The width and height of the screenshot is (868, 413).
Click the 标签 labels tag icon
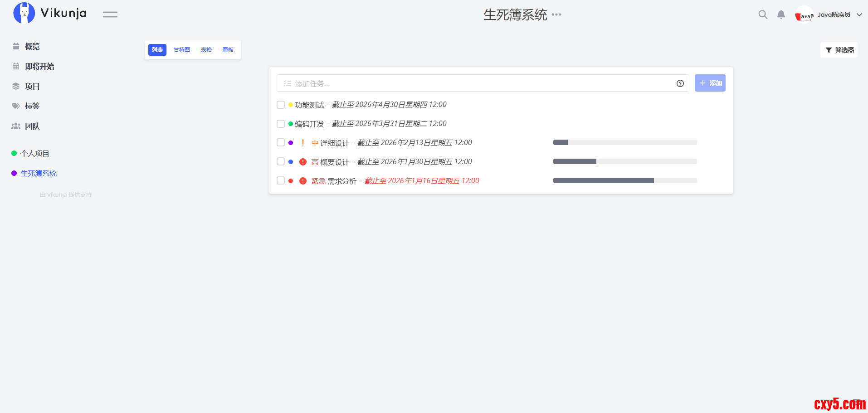16,106
